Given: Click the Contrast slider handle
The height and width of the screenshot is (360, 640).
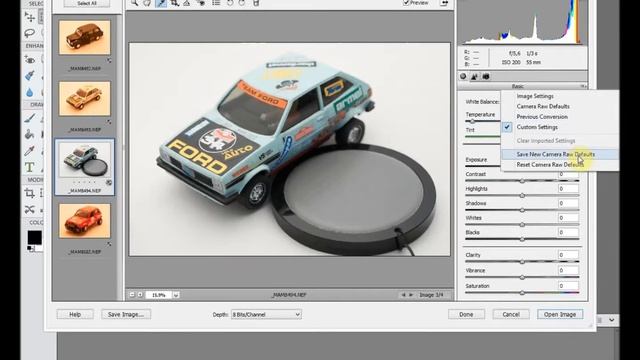Looking at the screenshot, I should [x=522, y=181].
